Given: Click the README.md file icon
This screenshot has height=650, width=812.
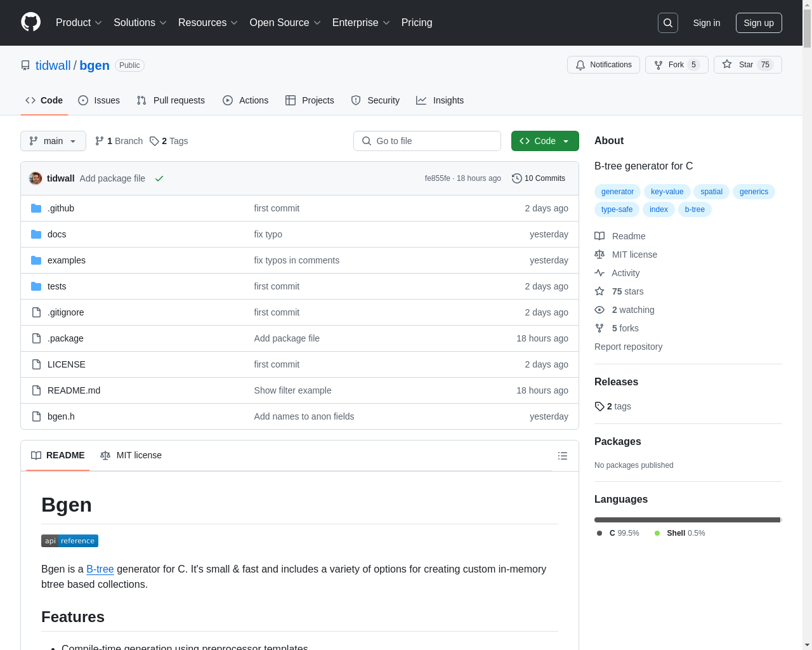Looking at the screenshot, I should coord(36,390).
